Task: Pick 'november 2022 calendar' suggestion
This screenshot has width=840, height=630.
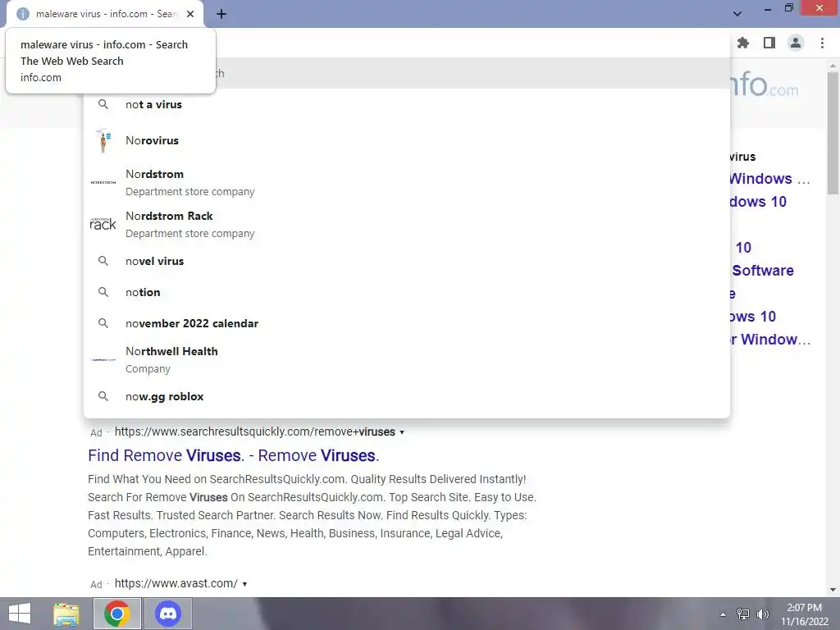Action: coord(407,323)
